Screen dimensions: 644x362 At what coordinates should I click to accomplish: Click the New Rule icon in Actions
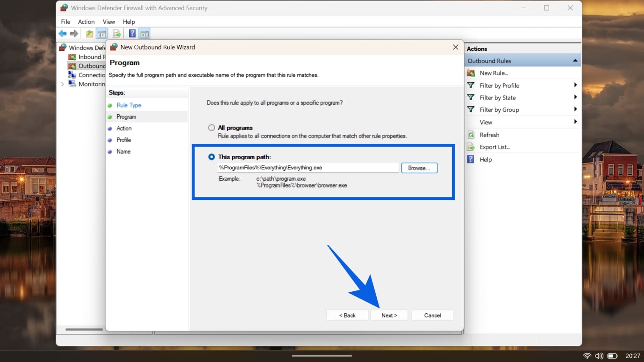tap(471, 73)
